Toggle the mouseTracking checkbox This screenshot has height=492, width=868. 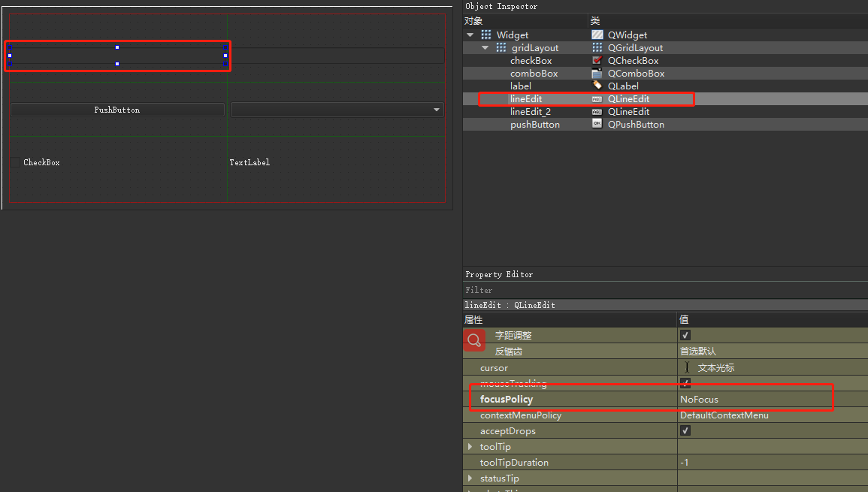point(685,383)
